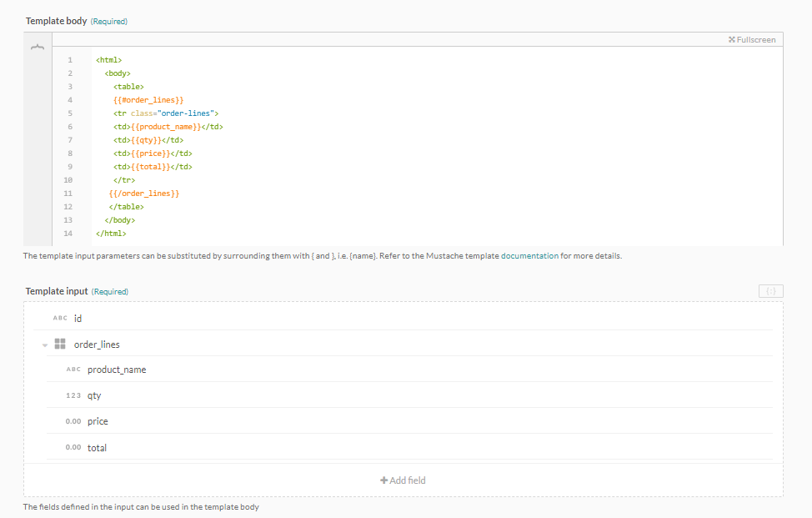Click the 0.00 decimal icon beside total
Screen dimensions: 812x518
pyautogui.click(x=73, y=447)
